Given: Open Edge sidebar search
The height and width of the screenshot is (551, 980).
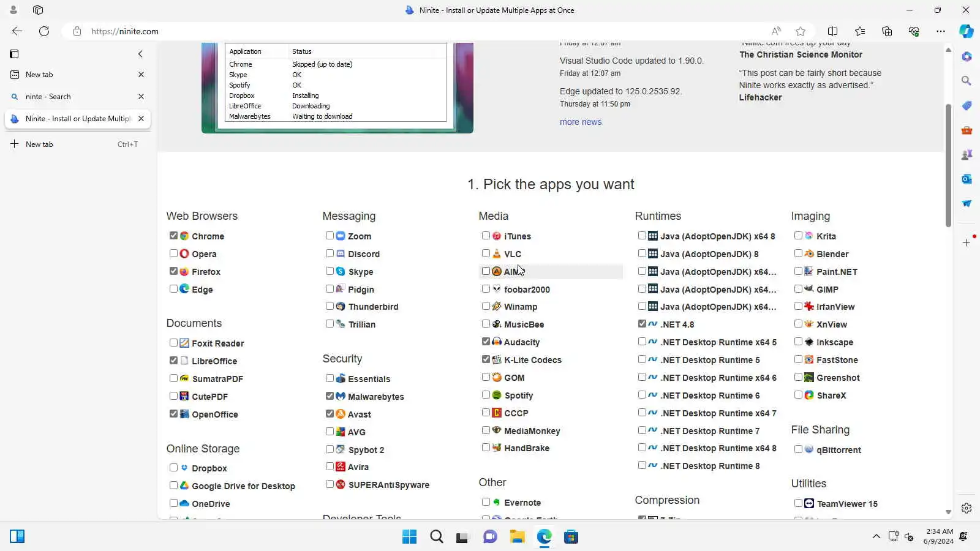Looking at the screenshot, I should click(967, 81).
